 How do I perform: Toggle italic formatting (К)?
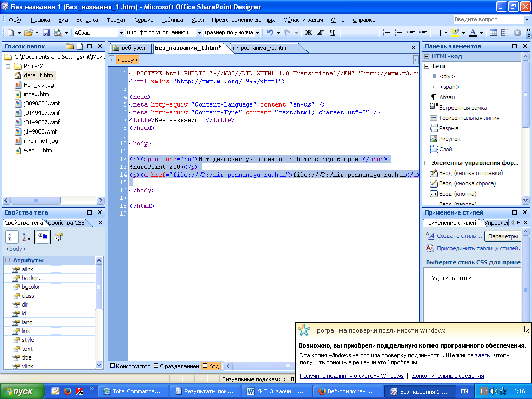pos(320,33)
